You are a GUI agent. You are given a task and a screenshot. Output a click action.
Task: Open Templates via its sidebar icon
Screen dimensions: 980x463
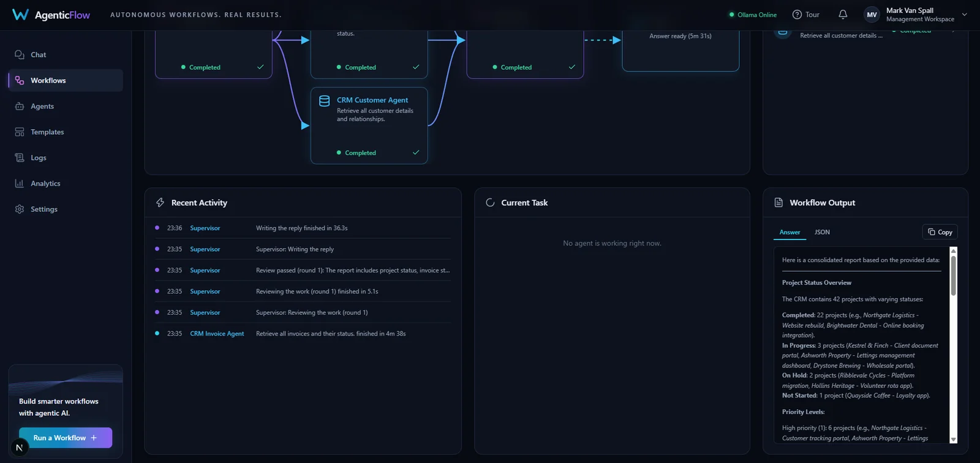(x=20, y=132)
